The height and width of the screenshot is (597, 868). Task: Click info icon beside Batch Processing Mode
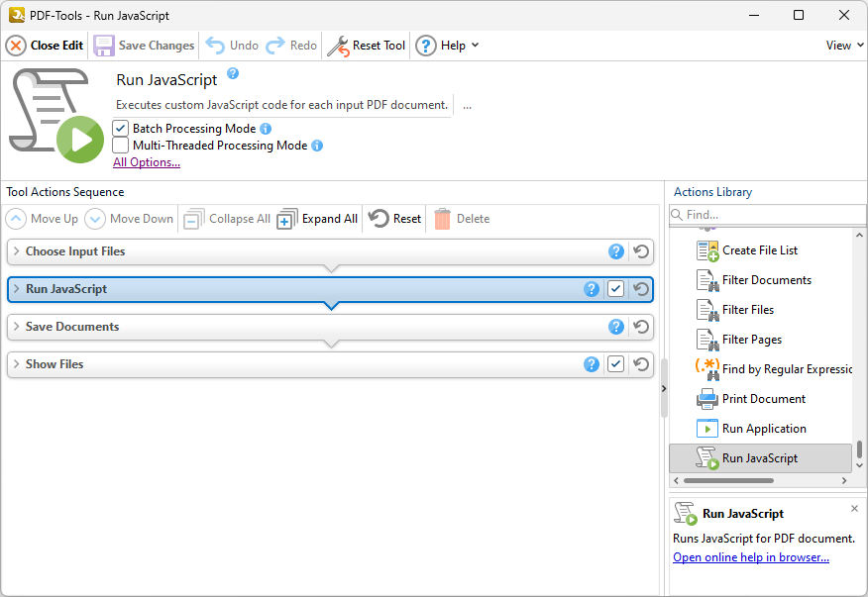point(266,129)
